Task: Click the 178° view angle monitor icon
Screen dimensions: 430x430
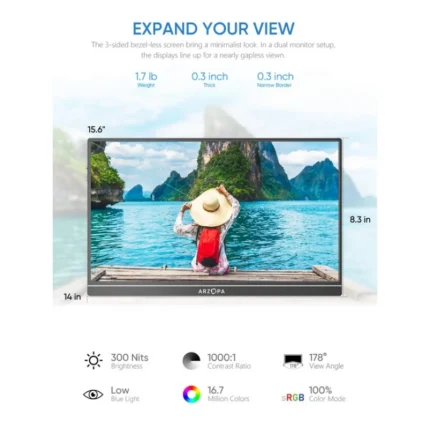Action: point(293,361)
